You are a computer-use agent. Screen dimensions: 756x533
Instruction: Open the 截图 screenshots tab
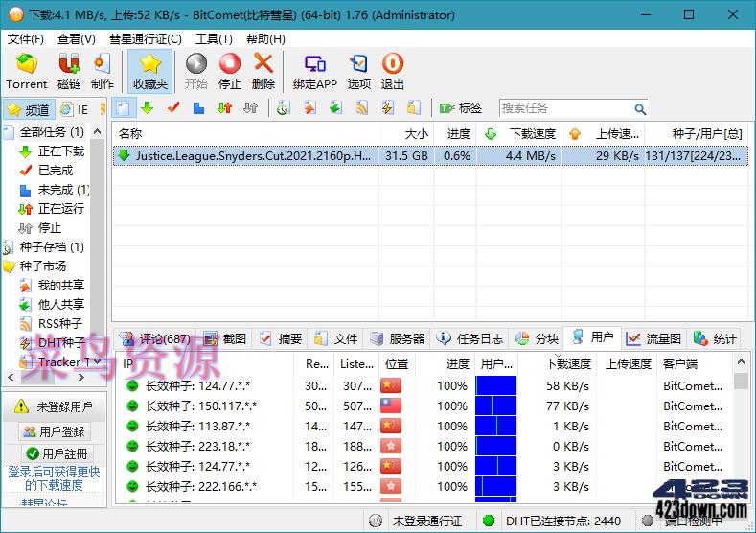point(225,339)
